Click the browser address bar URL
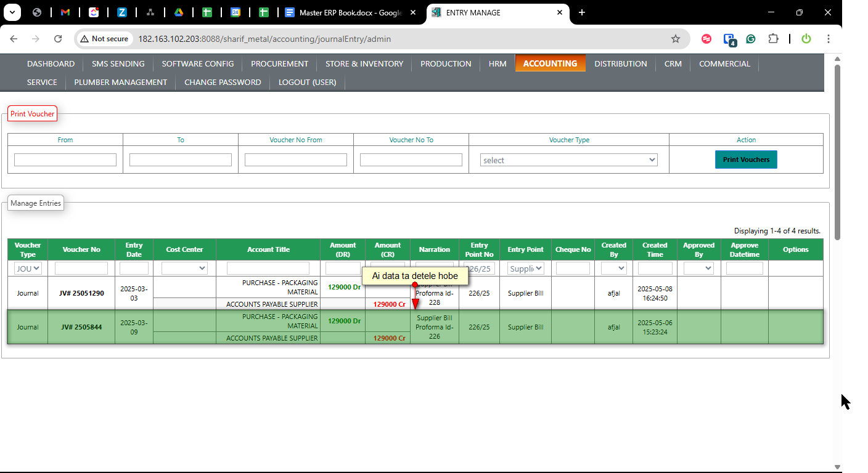The width and height of the screenshot is (868, 473). point(264,39)
